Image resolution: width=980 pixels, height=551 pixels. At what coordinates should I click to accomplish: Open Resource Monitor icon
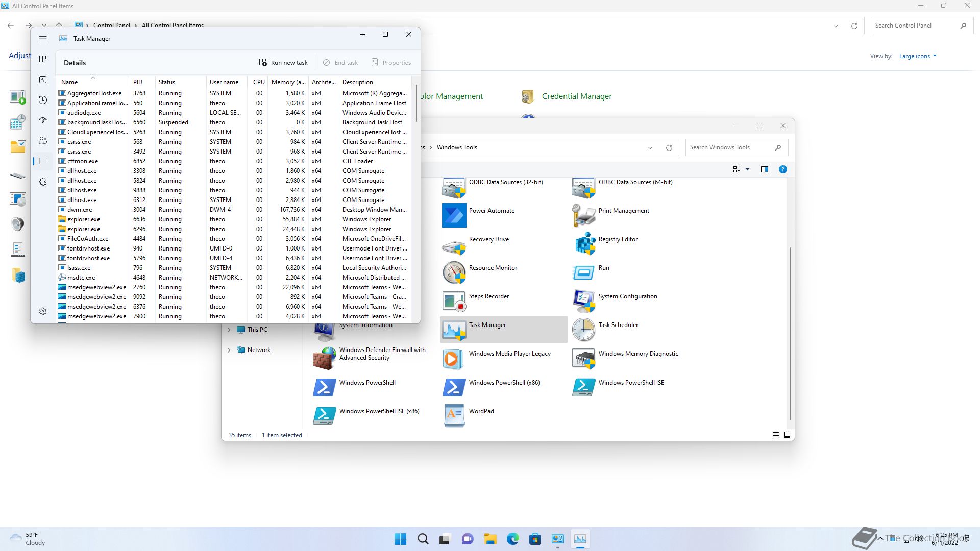(x=454, y=272)
